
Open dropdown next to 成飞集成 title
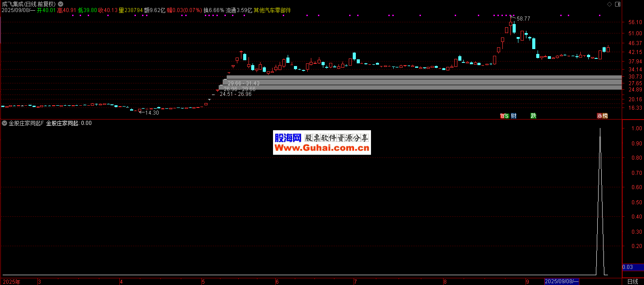pyautogui.click(x=61, y=4)
